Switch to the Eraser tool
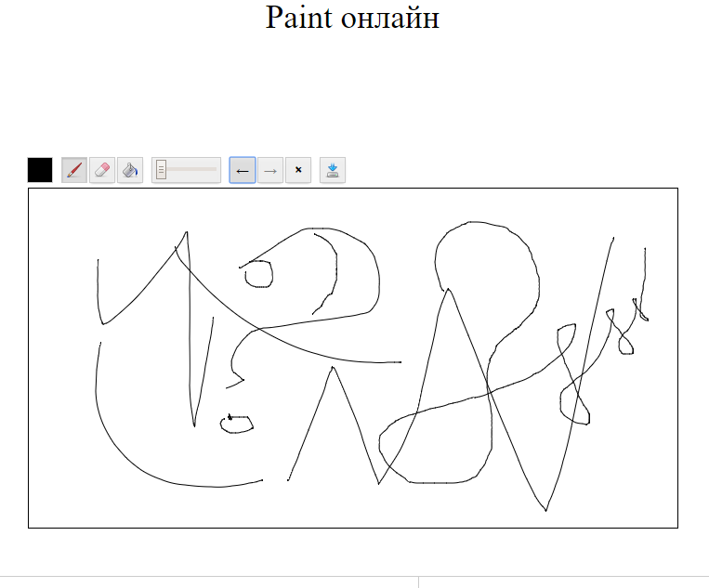 coord(102,170)
